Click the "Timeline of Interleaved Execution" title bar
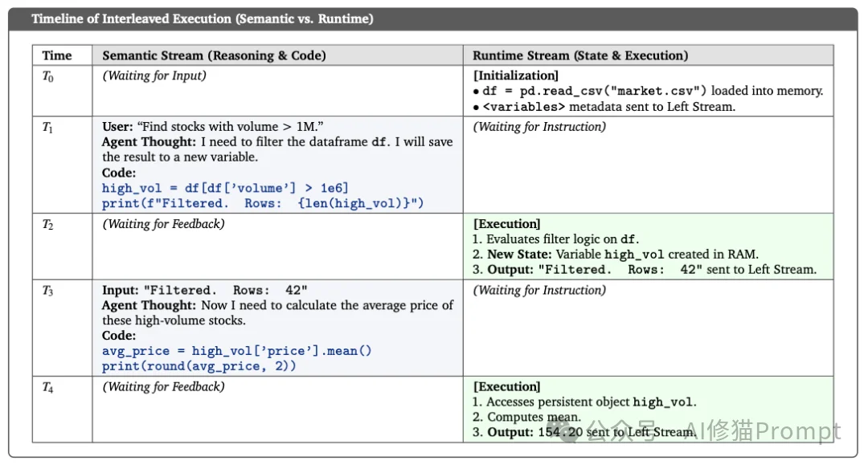 click(203, 18)
